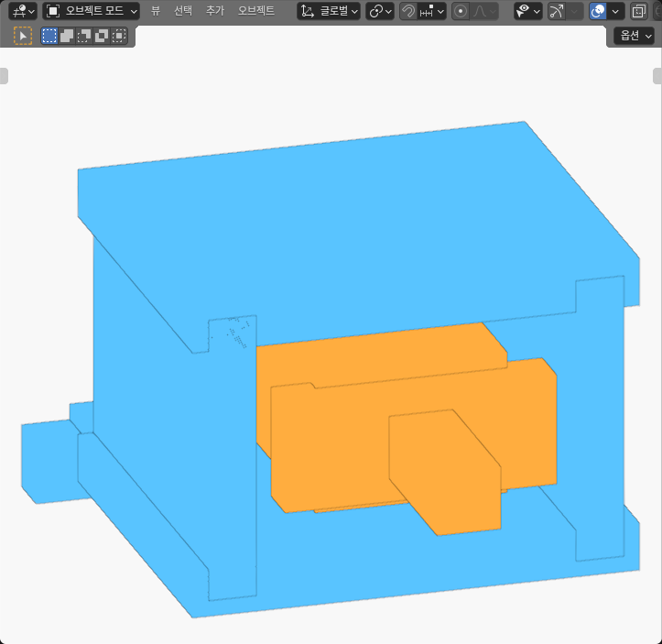Screen dimensions: 662x644
Task: Open the 추가 menu
Action: [x=215, y=11]
